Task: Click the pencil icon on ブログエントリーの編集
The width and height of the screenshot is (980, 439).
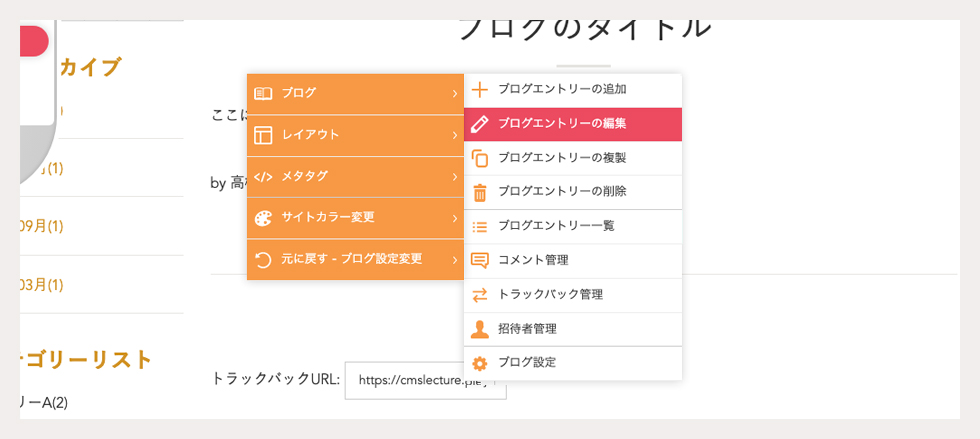Action: click(479, 124)
